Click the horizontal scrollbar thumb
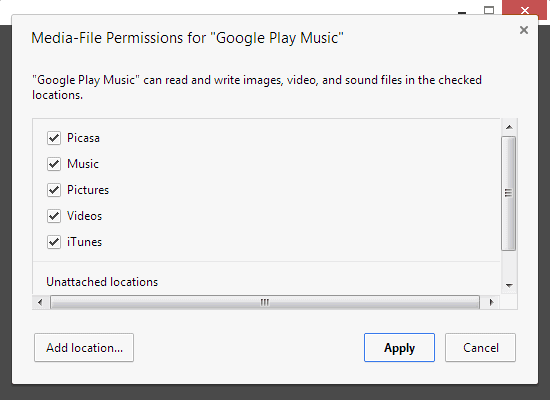Screen dimensions: 550x400 pyautogui.click(x=265, y=302)
